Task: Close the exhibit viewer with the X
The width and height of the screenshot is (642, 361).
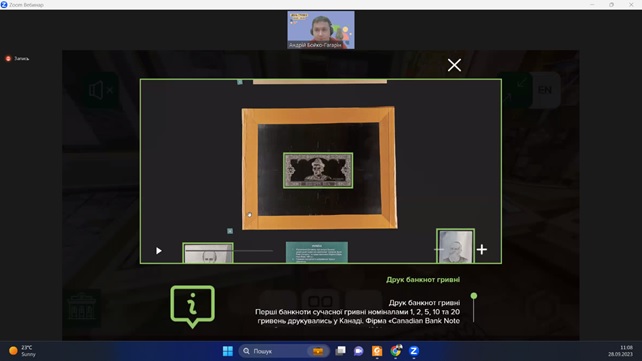Action: [x=454, y=65]
